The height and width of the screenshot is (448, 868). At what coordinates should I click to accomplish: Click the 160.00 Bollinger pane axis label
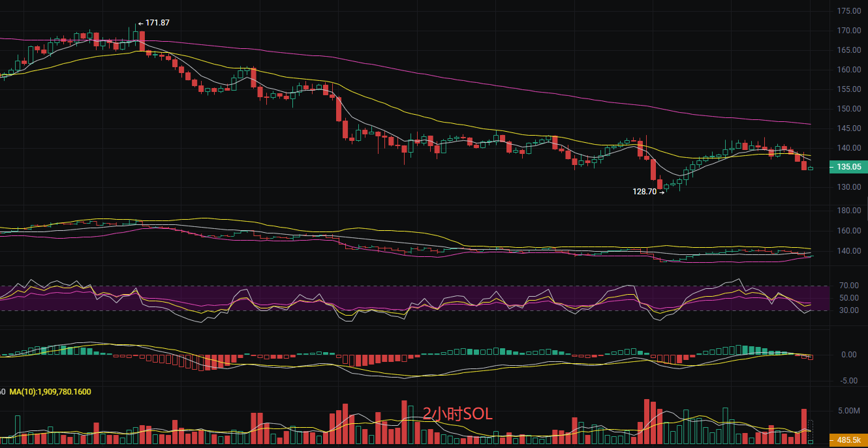pos(848,231)
